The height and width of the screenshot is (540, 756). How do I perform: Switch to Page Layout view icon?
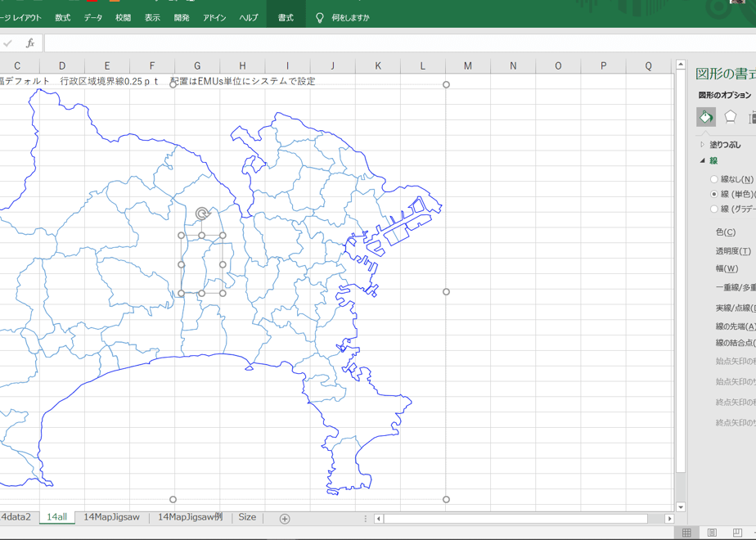[712, 533]
